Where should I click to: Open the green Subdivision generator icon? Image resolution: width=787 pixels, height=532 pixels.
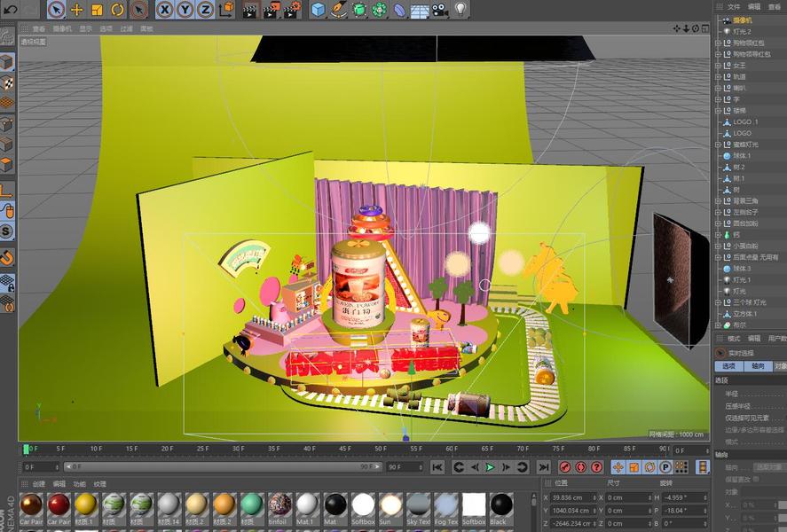pyautogui.click(x=358, y=10)
